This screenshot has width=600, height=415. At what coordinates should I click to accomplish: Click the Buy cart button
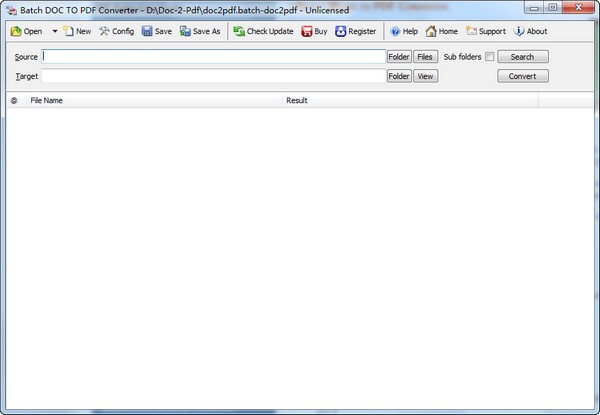click(x=314, y=31)
